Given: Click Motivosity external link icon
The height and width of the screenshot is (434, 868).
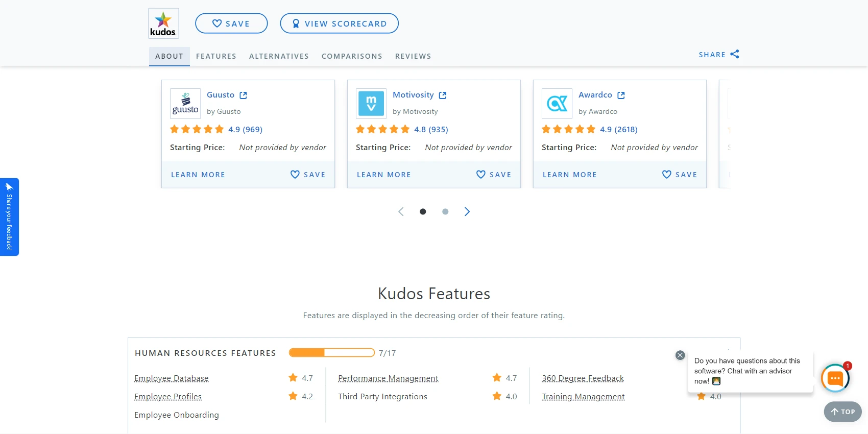Looking at the screenshot, I should point(443,95).
